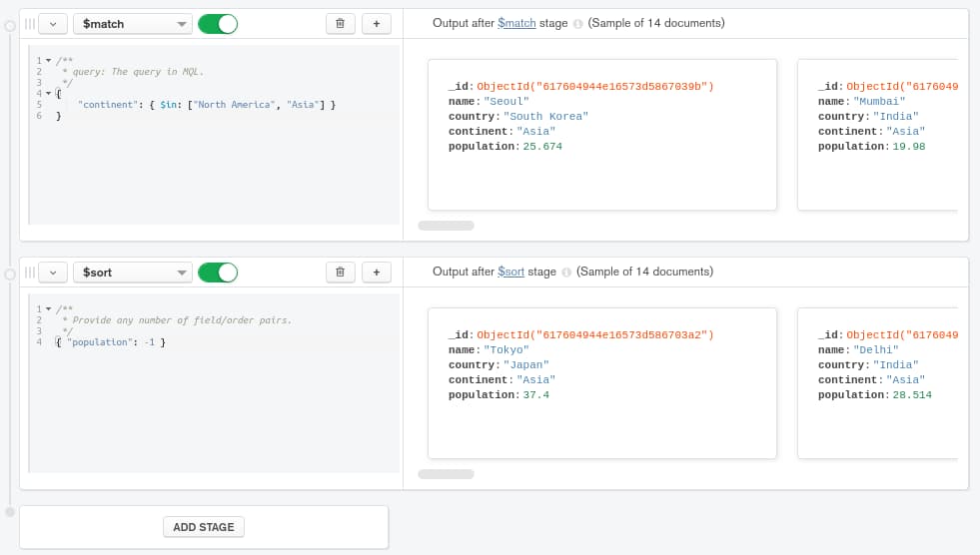Open the $sort documentation link
Screen dimensions: 980x555
click(x=510, y=272)
